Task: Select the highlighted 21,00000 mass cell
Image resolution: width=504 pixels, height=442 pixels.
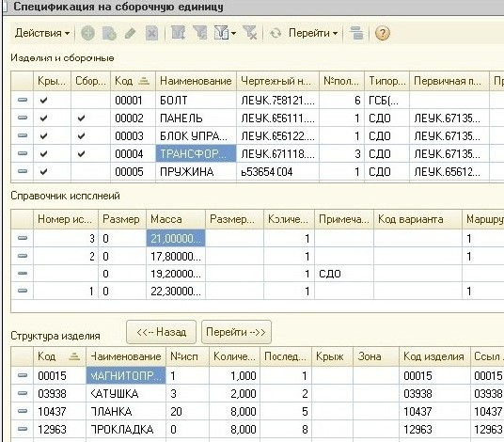Action: point(176,238)
